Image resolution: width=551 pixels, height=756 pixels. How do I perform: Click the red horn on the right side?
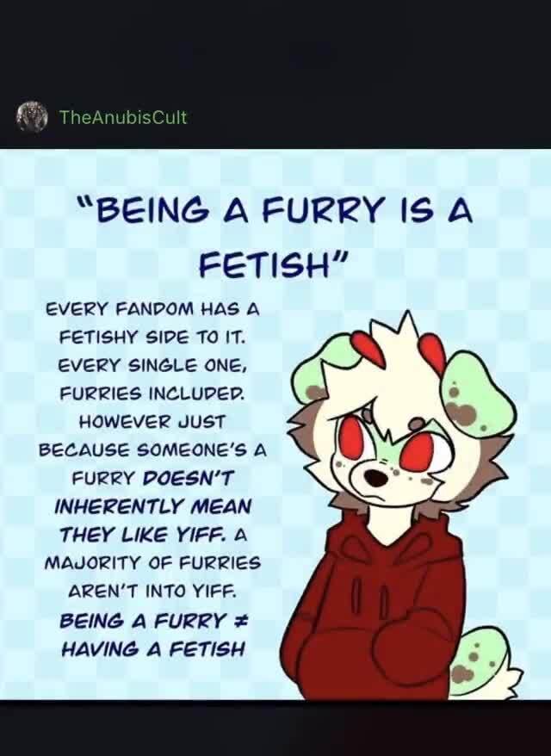tap(432, 353)
